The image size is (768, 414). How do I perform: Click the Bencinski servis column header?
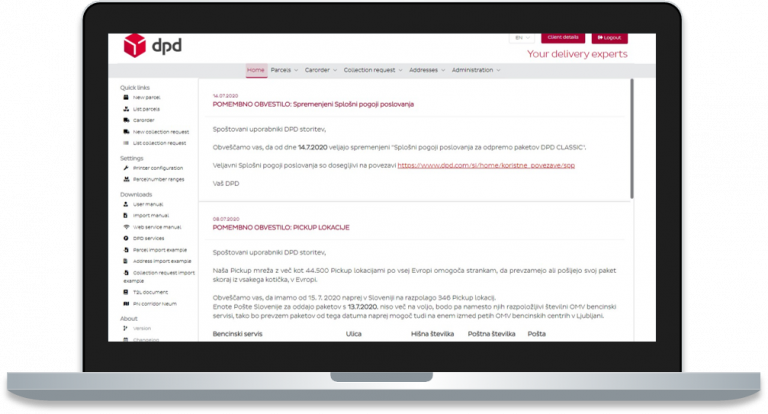(x=238, y=334)
